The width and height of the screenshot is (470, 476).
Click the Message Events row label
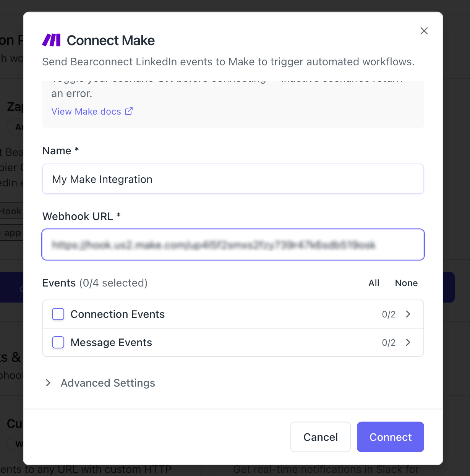111,342
